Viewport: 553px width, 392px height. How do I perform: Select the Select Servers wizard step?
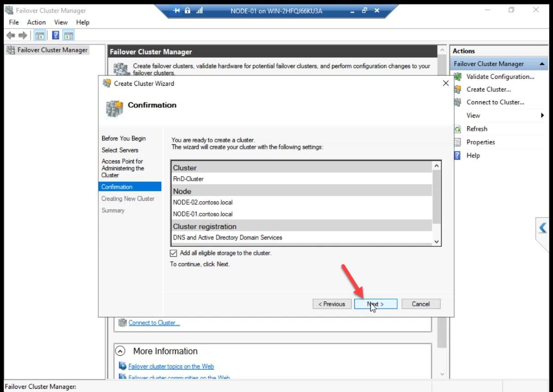[120, 150]
